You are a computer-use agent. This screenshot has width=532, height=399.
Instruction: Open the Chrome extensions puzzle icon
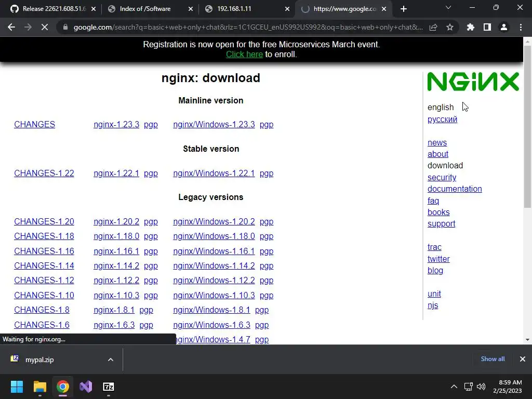click(471, 27)
